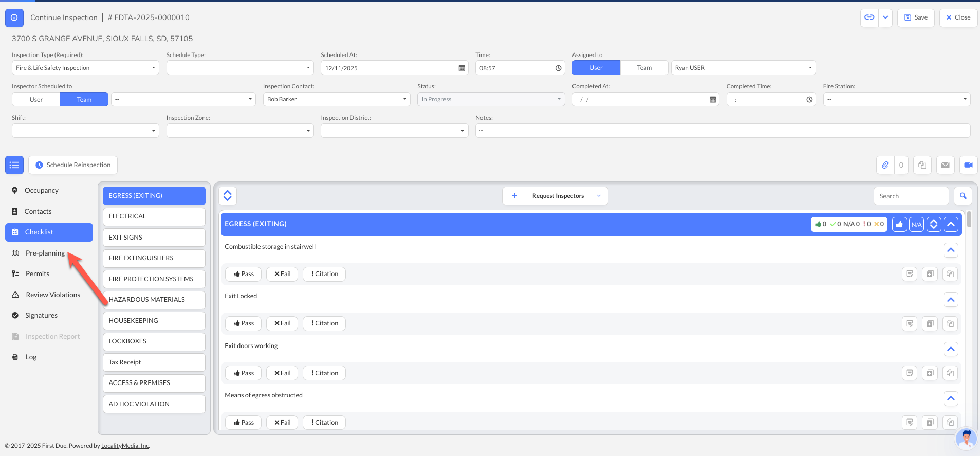Click the paperclip attachments icon
This screenshot has height=456, width=980.
[885, 165]
